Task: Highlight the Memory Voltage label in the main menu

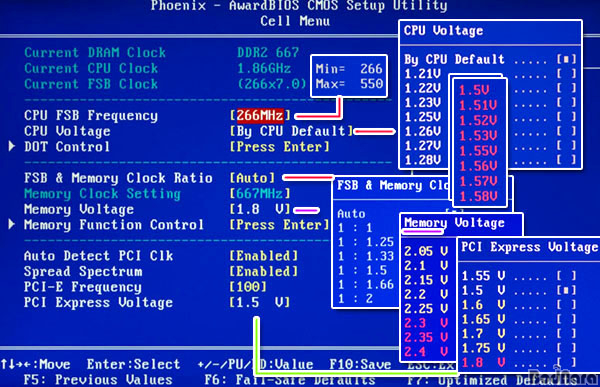Action: (79, 209)
